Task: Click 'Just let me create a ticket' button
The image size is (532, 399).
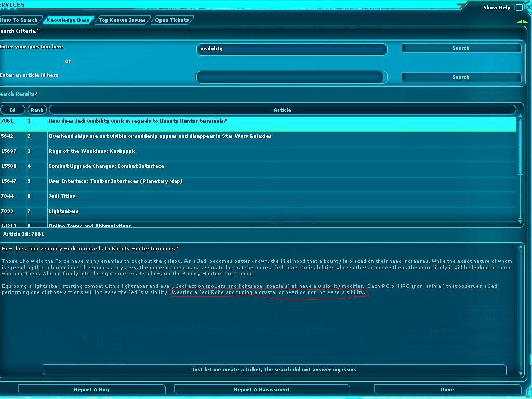Action: [x=274, y=370]
